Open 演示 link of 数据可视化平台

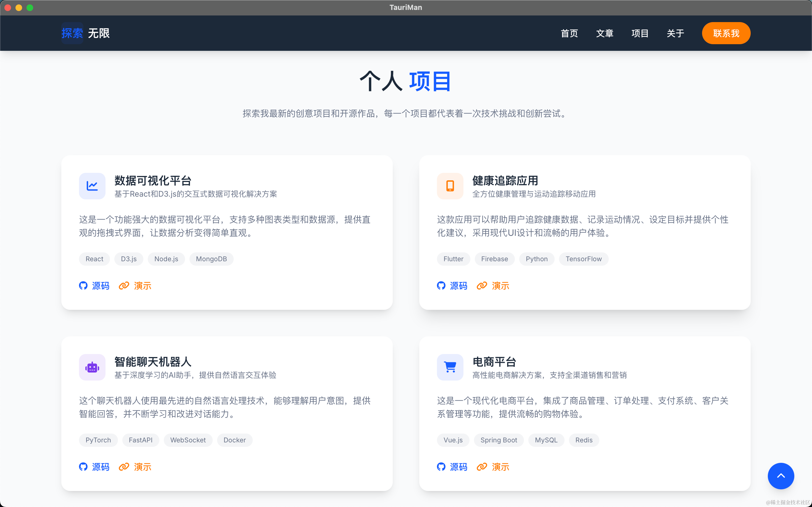tap(143, 286)
